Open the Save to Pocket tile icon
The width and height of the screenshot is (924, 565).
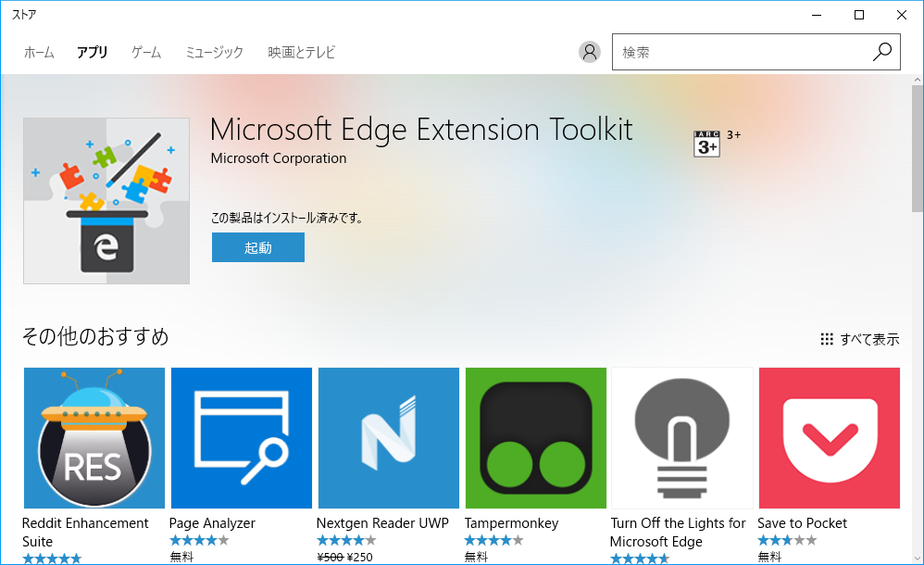point(830,437)
